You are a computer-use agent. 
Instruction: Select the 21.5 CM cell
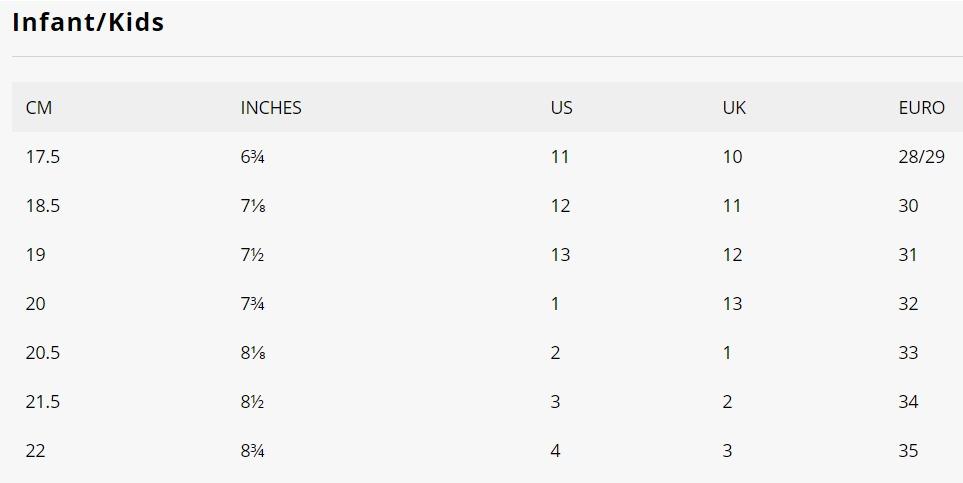[43, 402]
